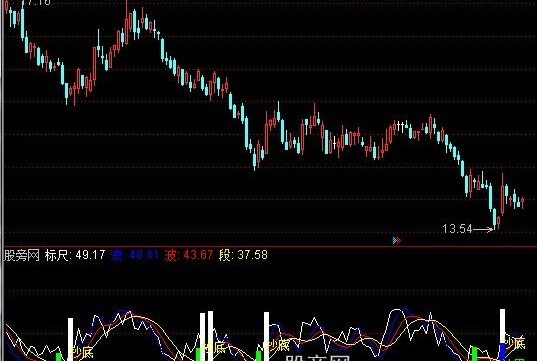Select the blue 48.41 indicator value
Image resolution: width=537 pixels, height=361 pixels.
pos(135,255)
